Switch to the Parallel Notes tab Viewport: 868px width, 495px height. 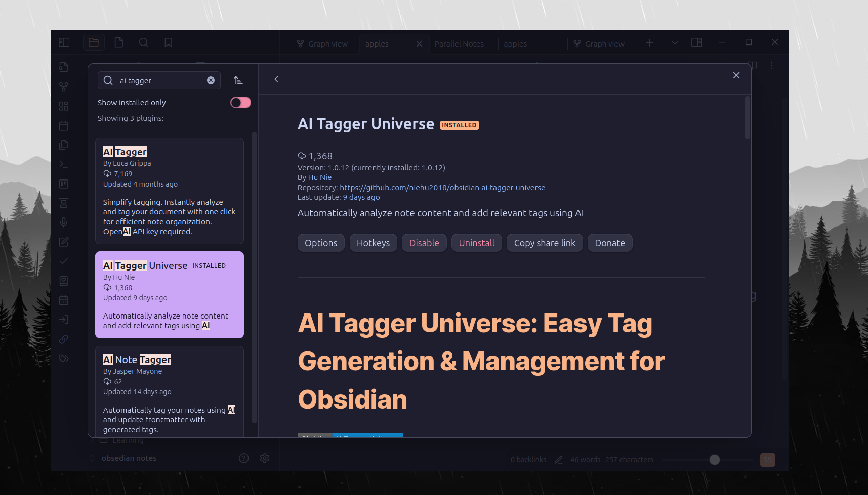[x=459, y=44]
